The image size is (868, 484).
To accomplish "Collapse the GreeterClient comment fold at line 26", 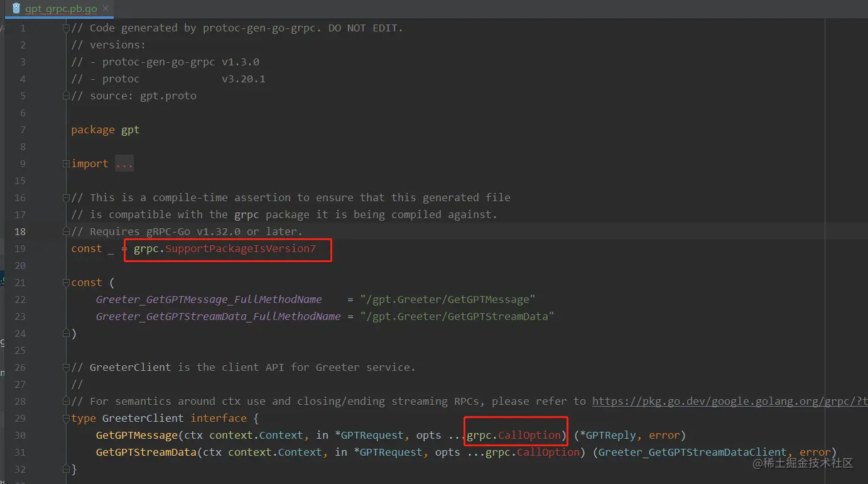I will point(66,367).
